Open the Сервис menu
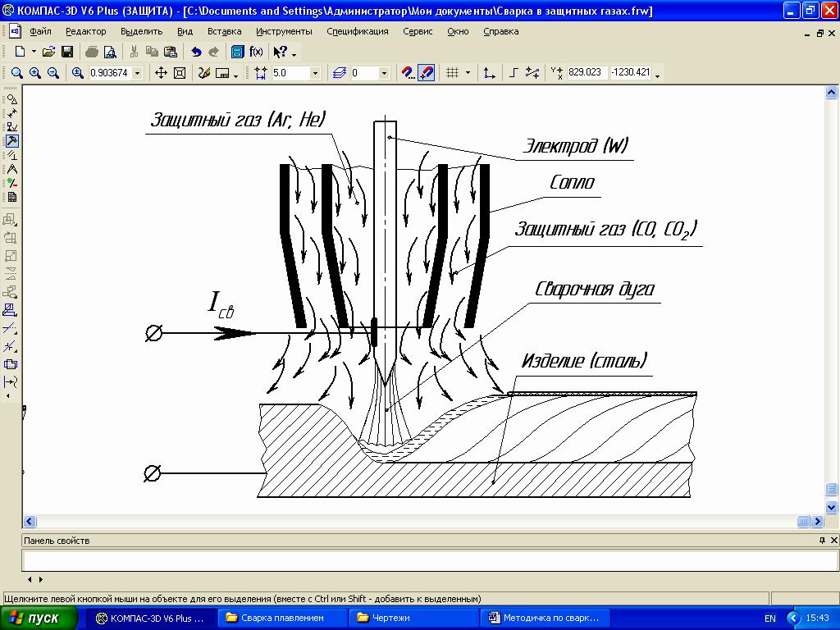The image size is (840, 630). coord(418,32)
